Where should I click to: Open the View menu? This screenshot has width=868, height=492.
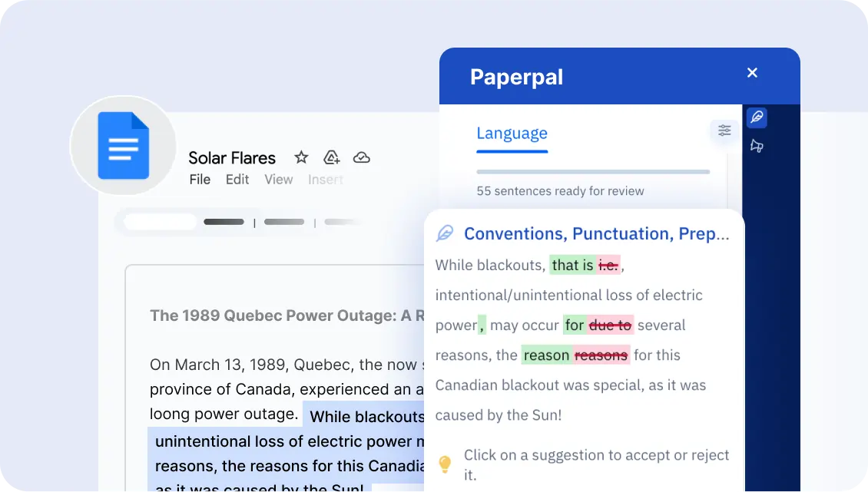coord(278,180)
